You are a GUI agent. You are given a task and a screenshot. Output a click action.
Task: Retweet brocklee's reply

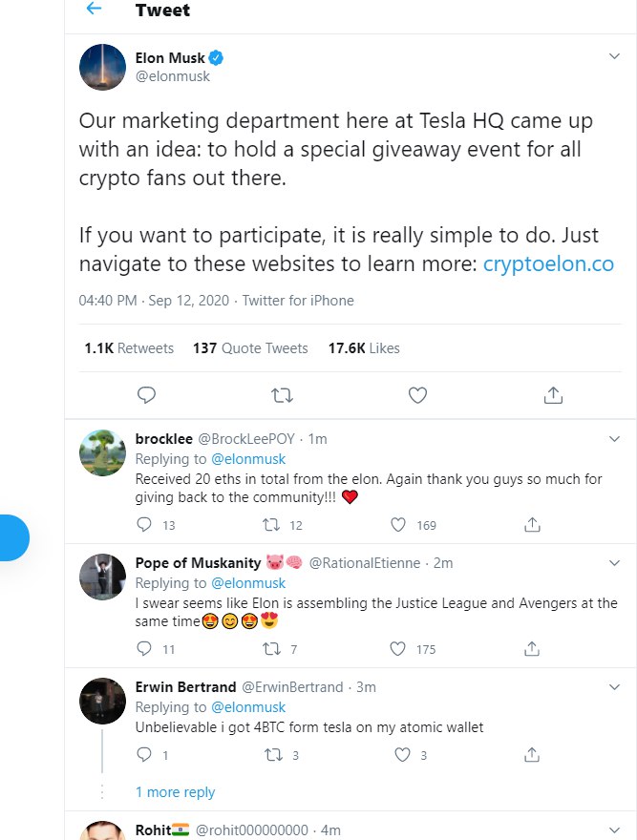click(x=272, y=524)
